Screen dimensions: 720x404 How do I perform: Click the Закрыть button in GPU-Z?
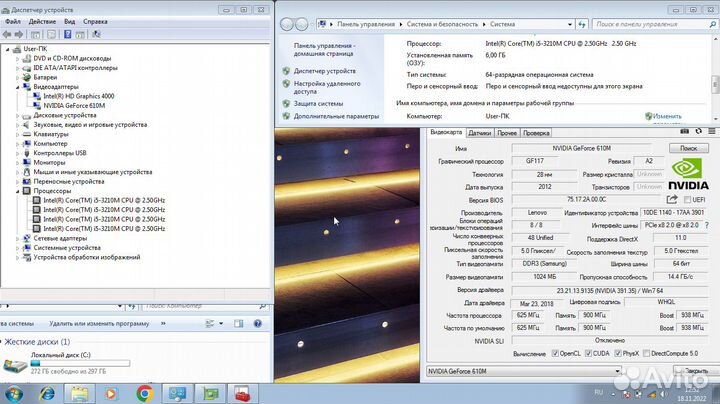[x=696, y=371]
